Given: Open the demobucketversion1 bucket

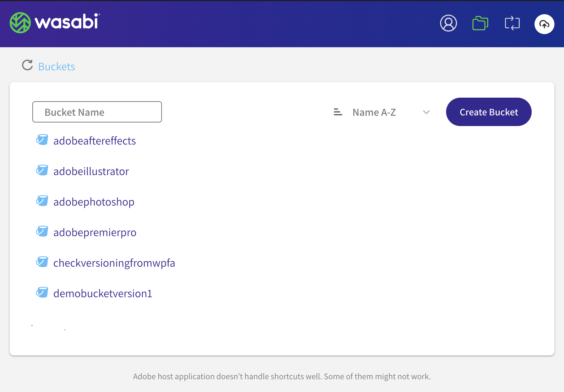Looking at the screenshot, I should click(103, 294).
